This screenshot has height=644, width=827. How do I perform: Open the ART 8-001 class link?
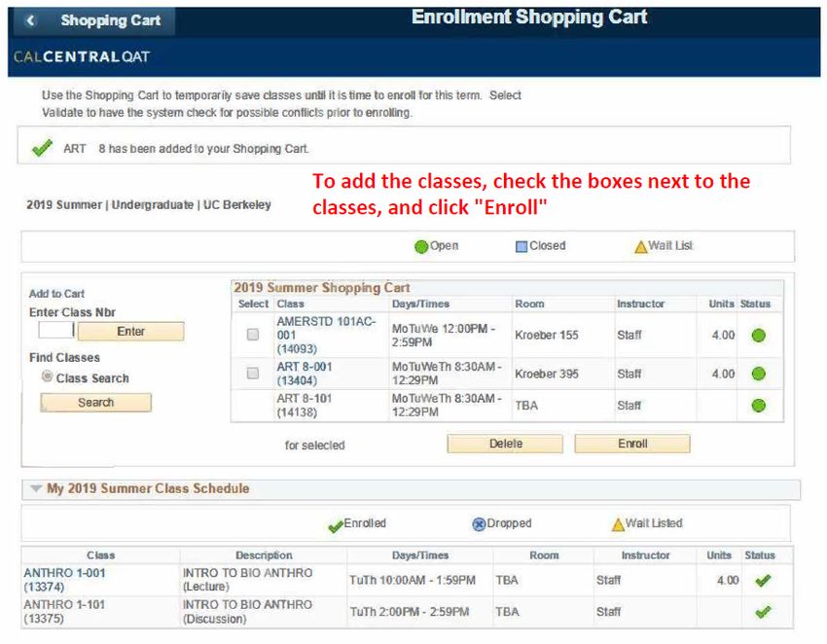click(x=305, y=374)
